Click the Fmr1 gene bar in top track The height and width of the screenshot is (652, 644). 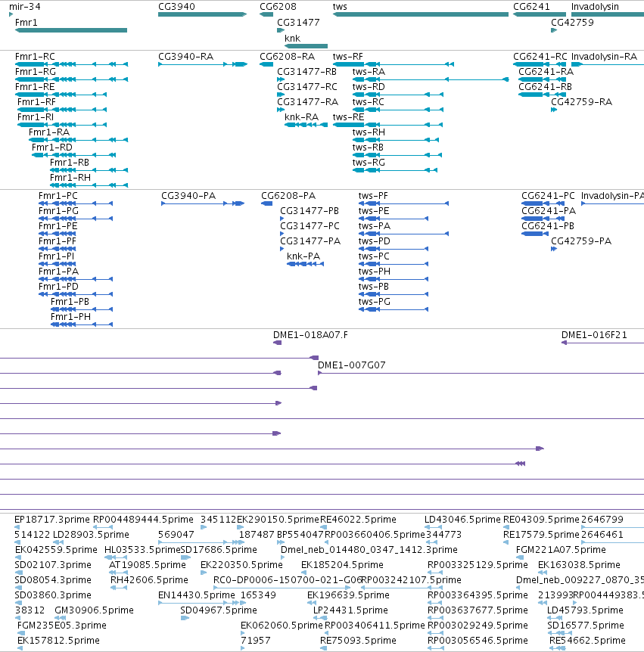click(x=71, y=30)
